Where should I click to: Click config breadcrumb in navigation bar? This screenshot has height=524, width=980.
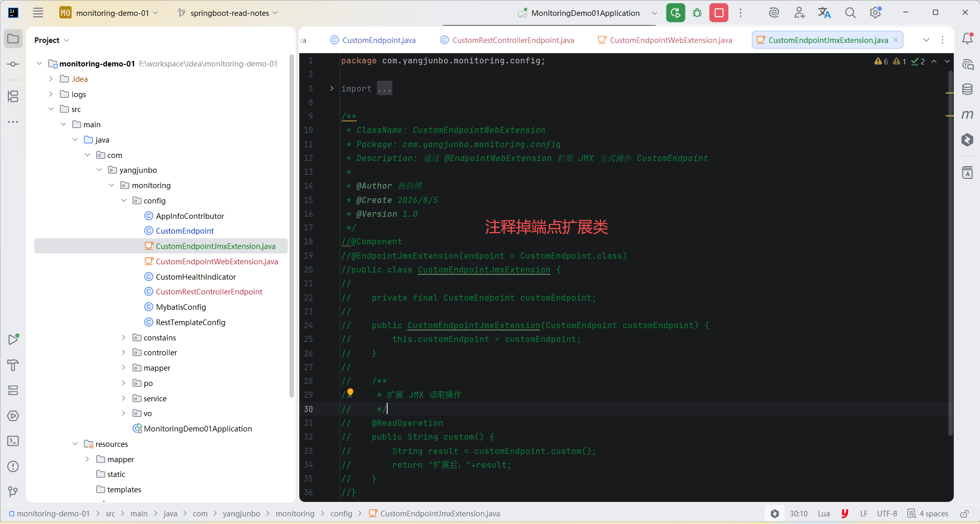(x=341, y=514)
